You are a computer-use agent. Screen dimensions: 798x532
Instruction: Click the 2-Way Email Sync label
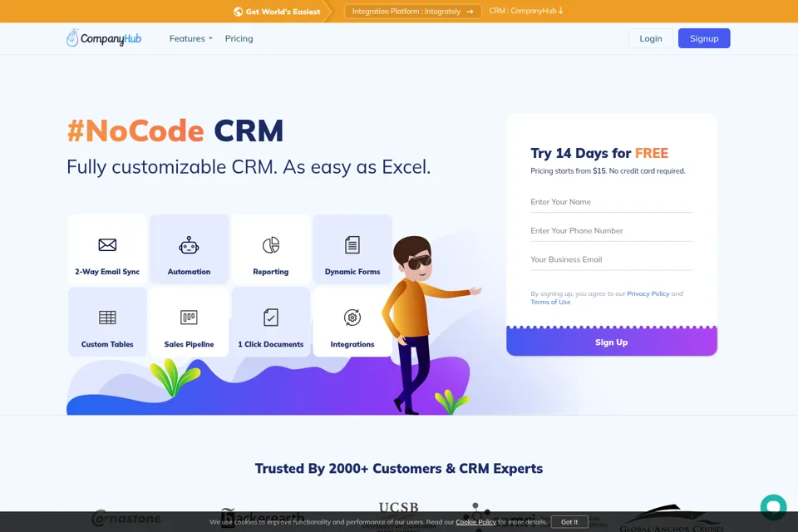point(107,272)
